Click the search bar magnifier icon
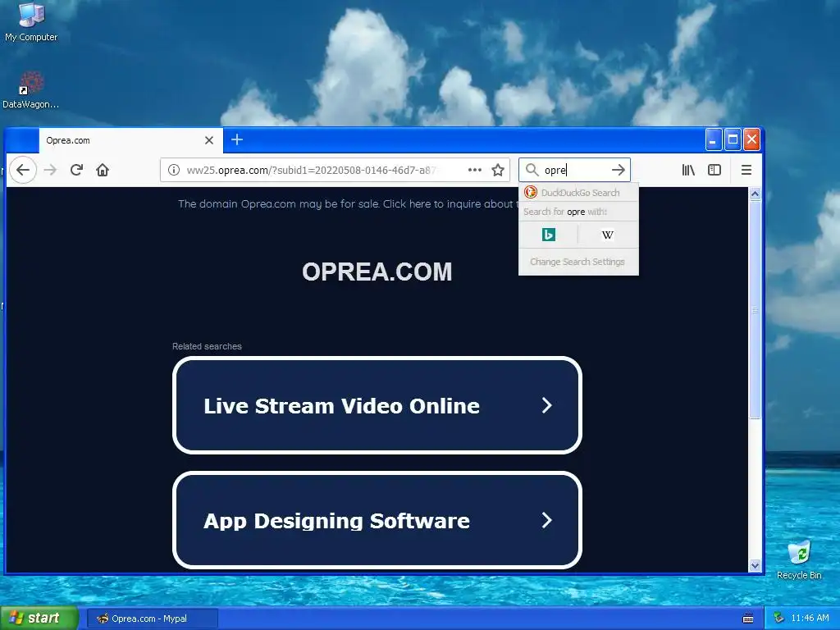840x630 pixels. tap(532, 170)
